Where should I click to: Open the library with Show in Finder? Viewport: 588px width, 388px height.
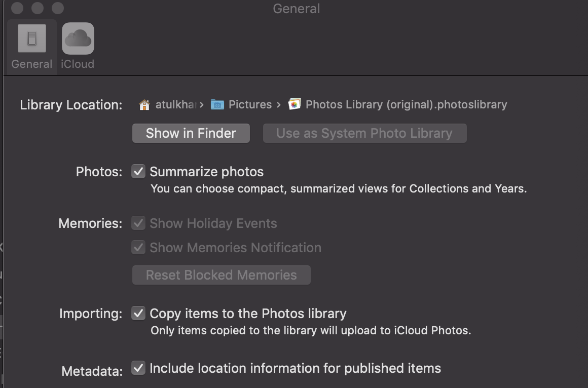click(x=191, y=133)
